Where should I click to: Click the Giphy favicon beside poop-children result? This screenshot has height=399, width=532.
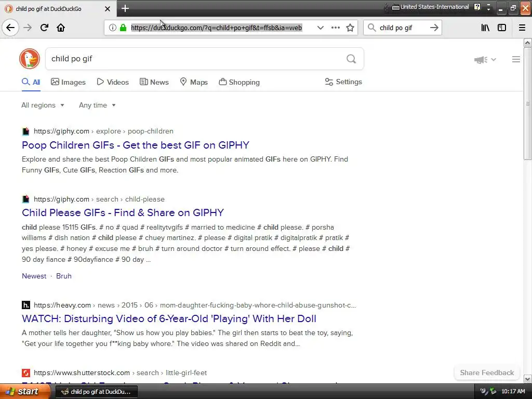pos(26,131)
